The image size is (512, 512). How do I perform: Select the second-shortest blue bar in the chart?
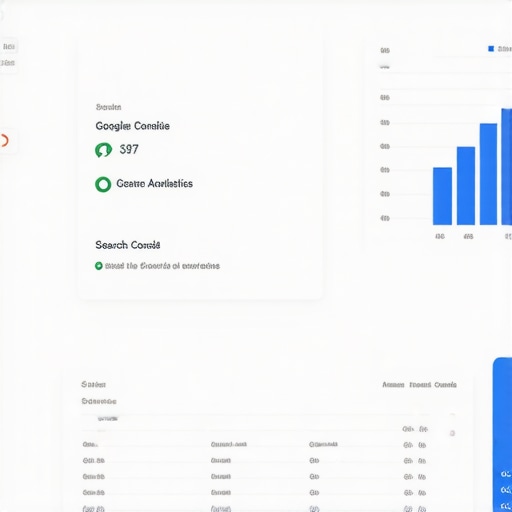tap(466, 186)
